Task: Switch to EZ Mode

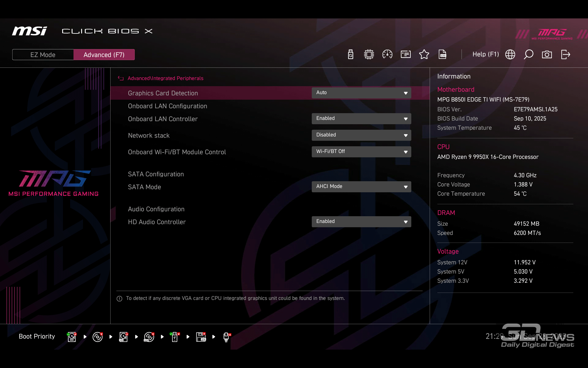Action: 43,55
